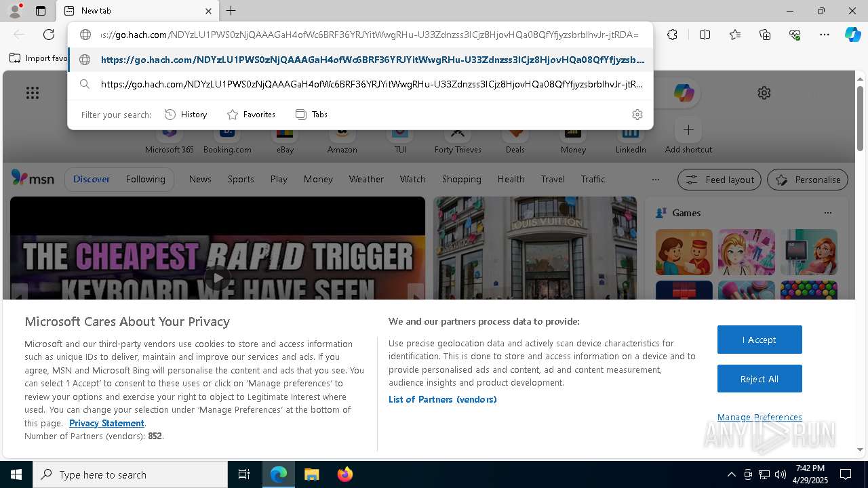Click the taskbar search box

click(x=130, y=474)
